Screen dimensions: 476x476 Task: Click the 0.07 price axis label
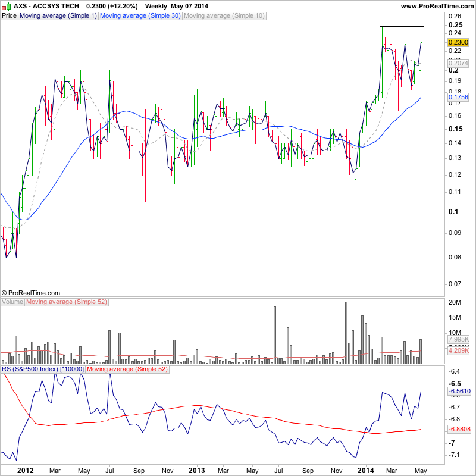pos(455,284)
